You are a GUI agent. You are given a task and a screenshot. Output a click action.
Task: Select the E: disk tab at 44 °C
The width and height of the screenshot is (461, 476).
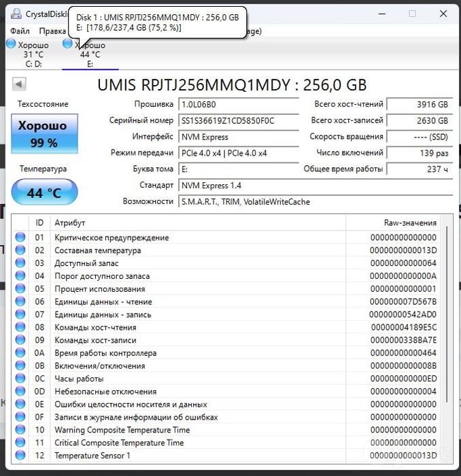(90, 54)
